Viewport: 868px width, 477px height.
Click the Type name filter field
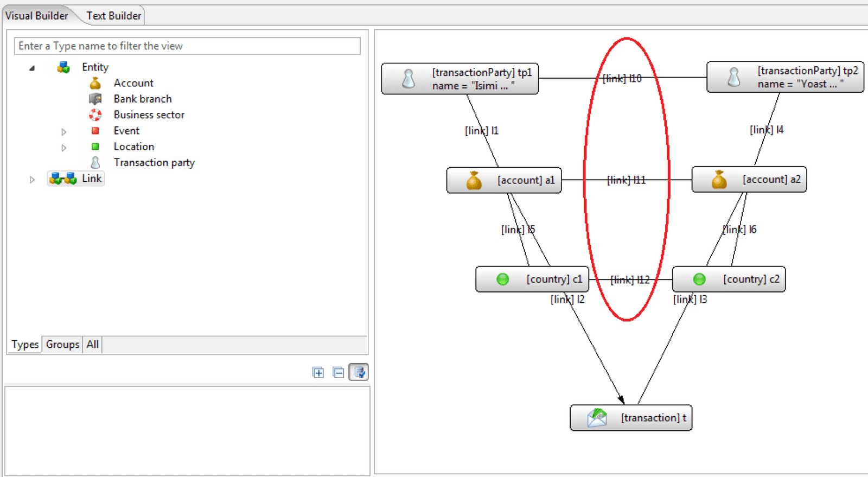coord(187,46)
